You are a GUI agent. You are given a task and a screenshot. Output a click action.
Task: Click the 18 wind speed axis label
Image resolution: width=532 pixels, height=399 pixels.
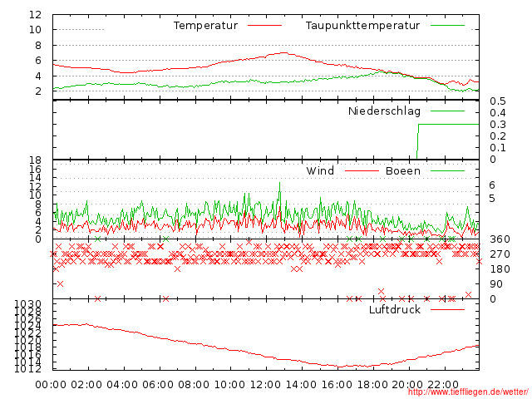[x=35, y=160]
